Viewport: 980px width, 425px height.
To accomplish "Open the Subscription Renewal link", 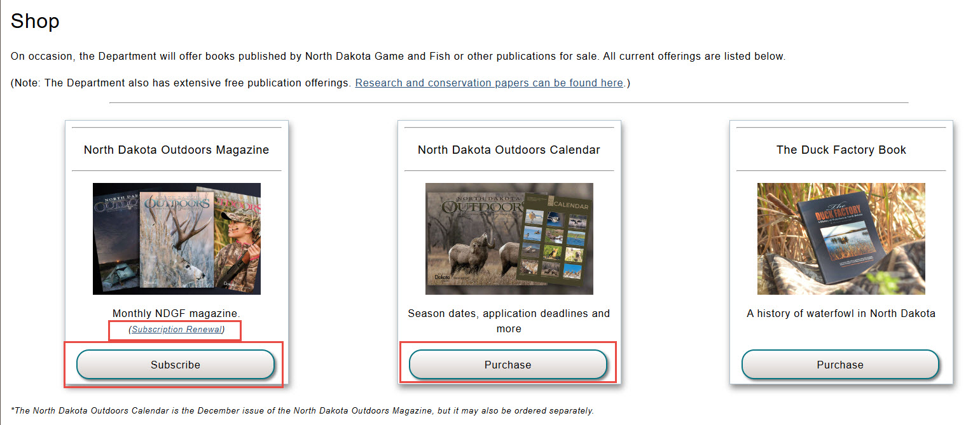I will 177,329.
